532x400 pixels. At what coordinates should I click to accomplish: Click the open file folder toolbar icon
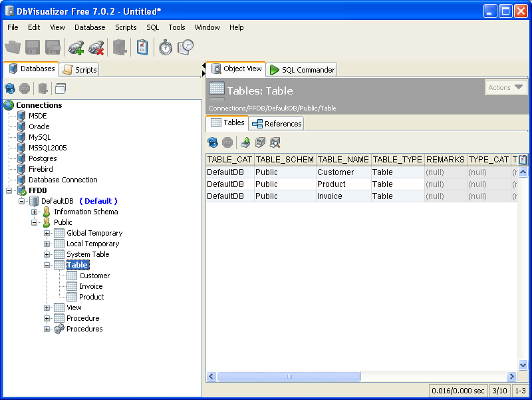[x=13, y=47]
